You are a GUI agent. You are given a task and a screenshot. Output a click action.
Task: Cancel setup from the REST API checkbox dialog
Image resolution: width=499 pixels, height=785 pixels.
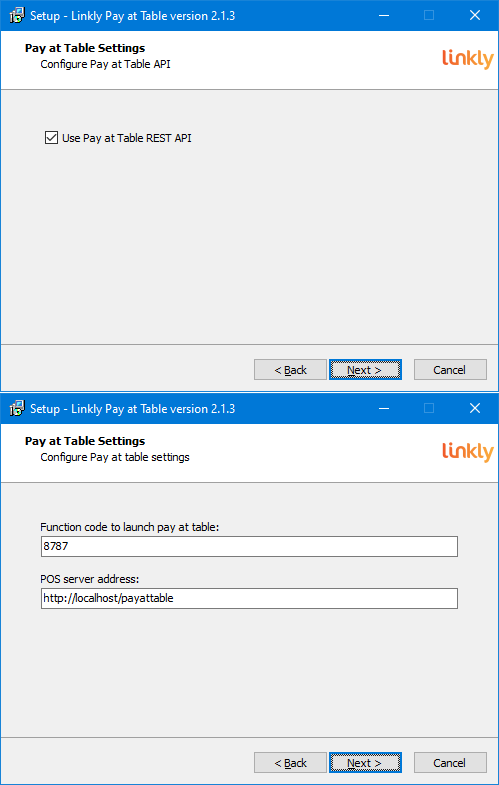click(x=450, y=369)
